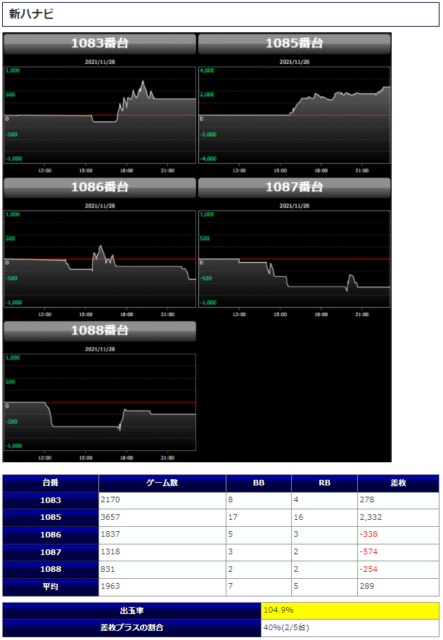View the 1088番台 slump graph

[100, 402]
